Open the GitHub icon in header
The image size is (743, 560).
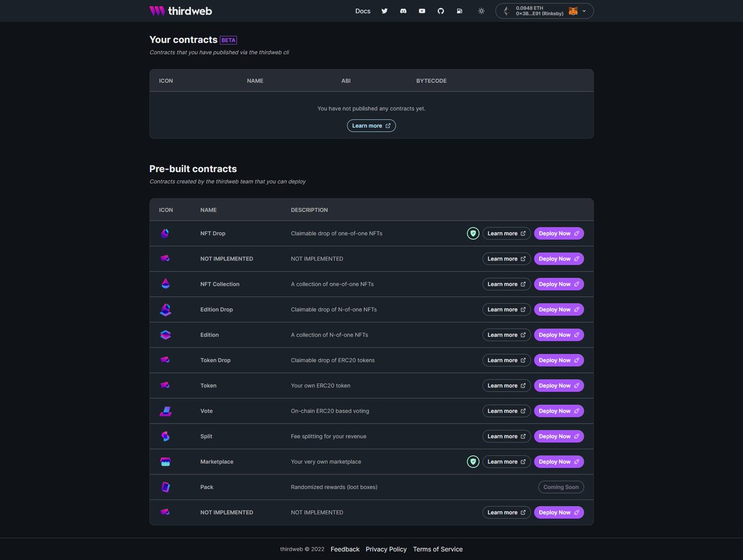pos(441,11)
